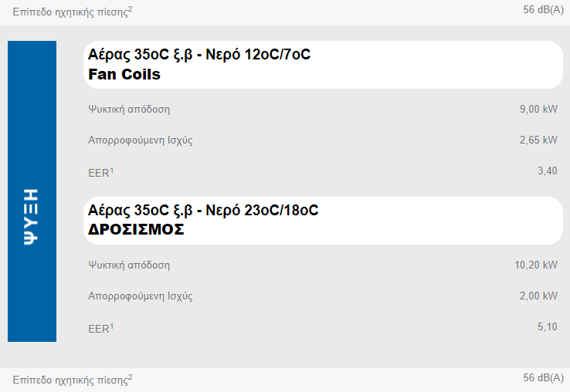Click the 2,65 kW absorbed power value
570x392 pixels.
[x=538, y=140]
